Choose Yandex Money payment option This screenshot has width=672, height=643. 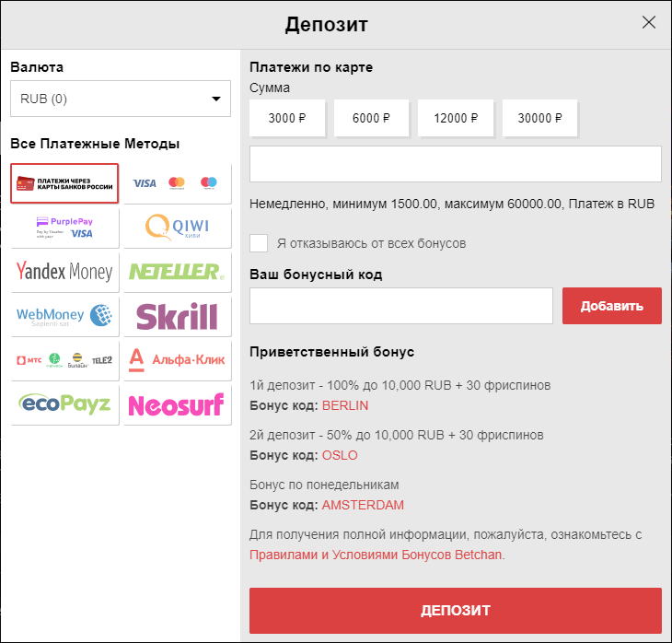(x=65, y=272)
